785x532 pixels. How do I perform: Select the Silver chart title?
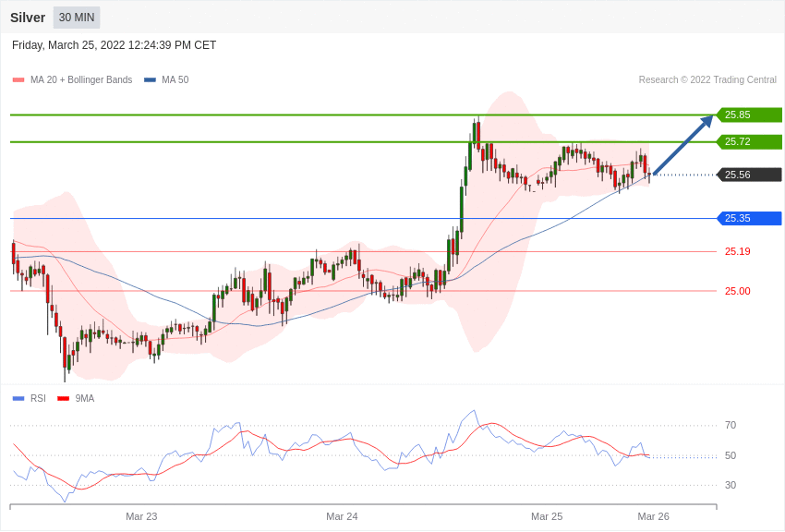point(28,18)
